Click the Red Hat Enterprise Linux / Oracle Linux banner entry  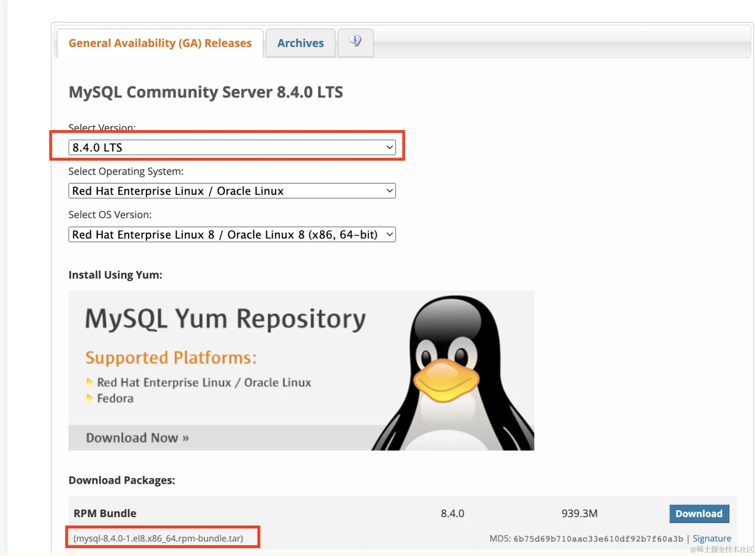pos(204,383)
